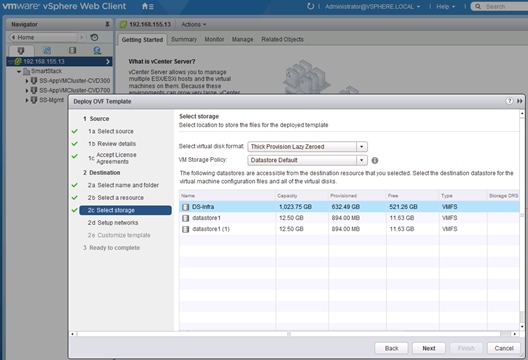
Task: Sort datastores by Name column
Action: [227, 196]
